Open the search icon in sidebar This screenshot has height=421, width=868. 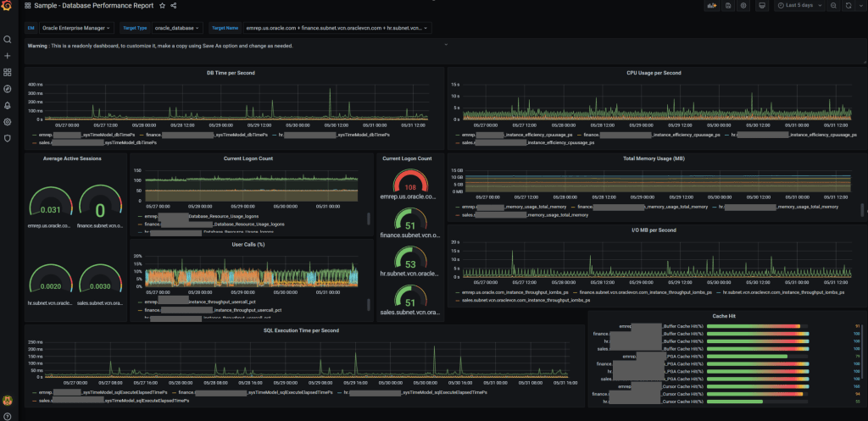click(8, 40)
